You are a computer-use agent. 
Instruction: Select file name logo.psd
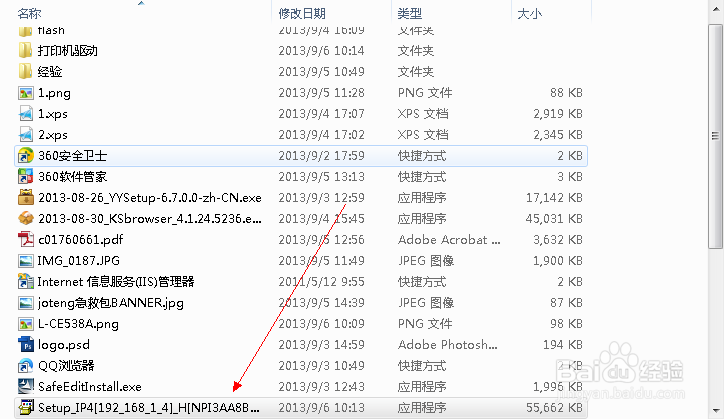pyautogui.click(x=64, y=345)
